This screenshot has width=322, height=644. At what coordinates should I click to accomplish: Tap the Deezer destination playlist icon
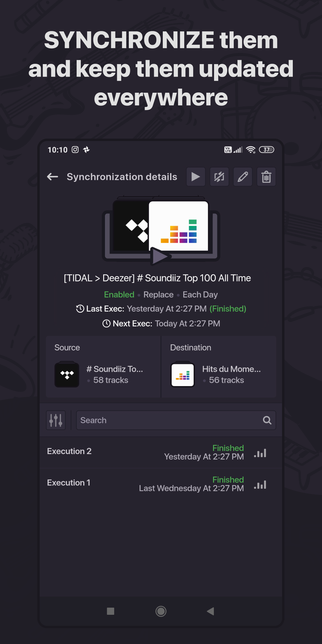coord(182,375)
